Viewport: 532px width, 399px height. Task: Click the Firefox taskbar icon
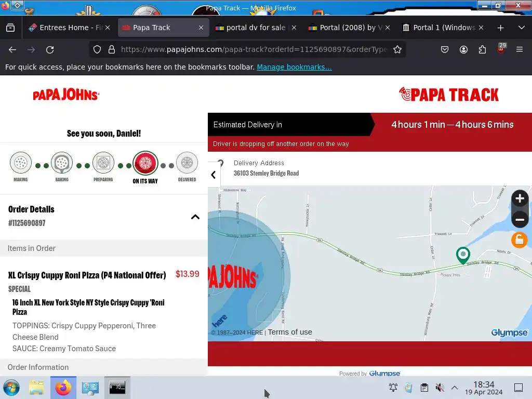(x=63, y=388)
